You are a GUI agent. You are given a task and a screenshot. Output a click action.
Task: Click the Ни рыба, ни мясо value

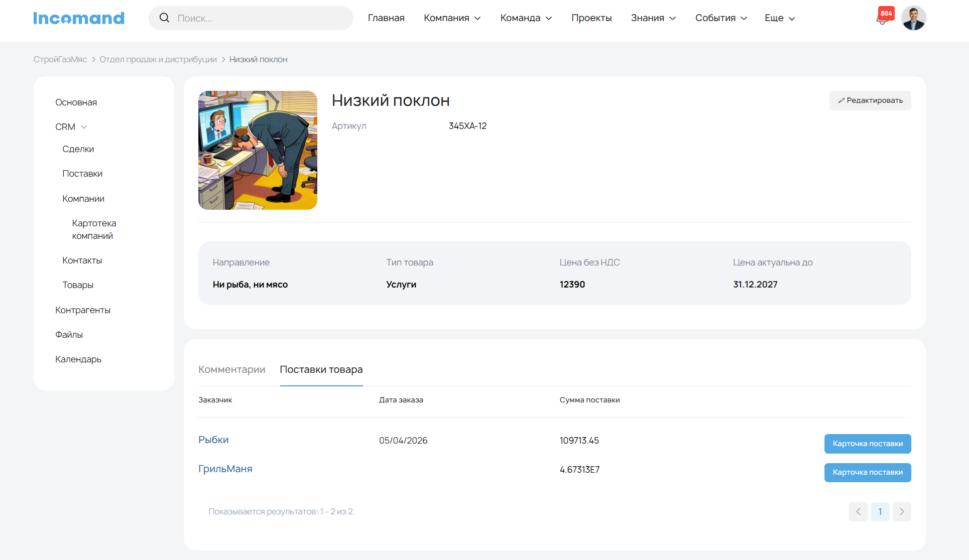pyautogui.click(x=250, y=285)
